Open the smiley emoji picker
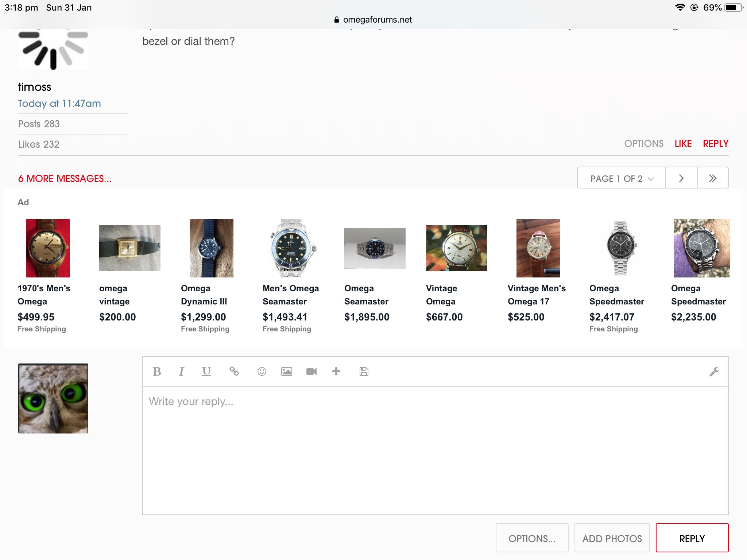 click(x=262, y=372)
